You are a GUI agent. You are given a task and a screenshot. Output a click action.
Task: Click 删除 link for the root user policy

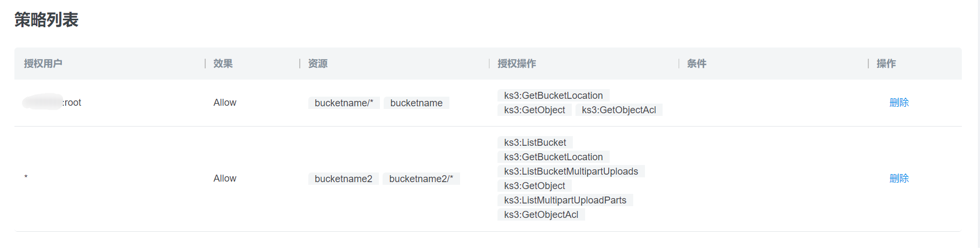coord(899,103)
